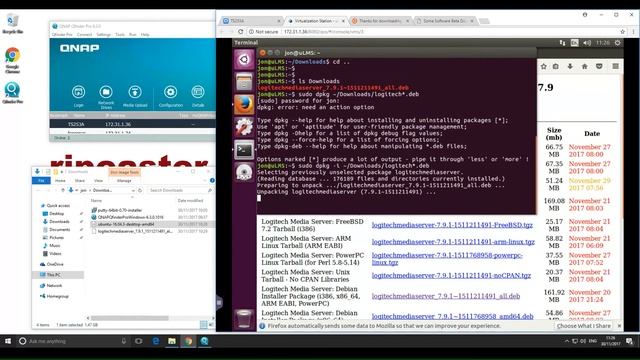Screen dimensions: 640x360
Task: Open the View tab in File Explorer
Action: 98,180
